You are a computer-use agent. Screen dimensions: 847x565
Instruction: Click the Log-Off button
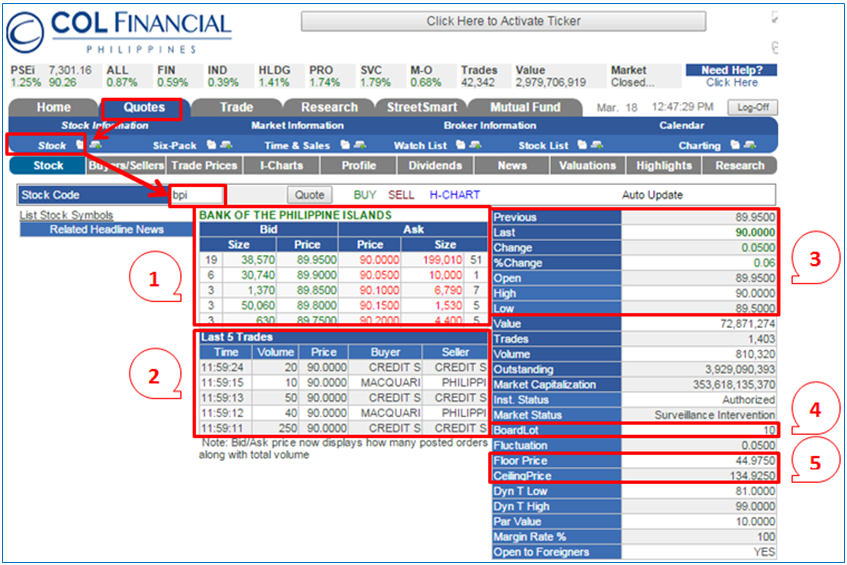(x=752, y=107)
